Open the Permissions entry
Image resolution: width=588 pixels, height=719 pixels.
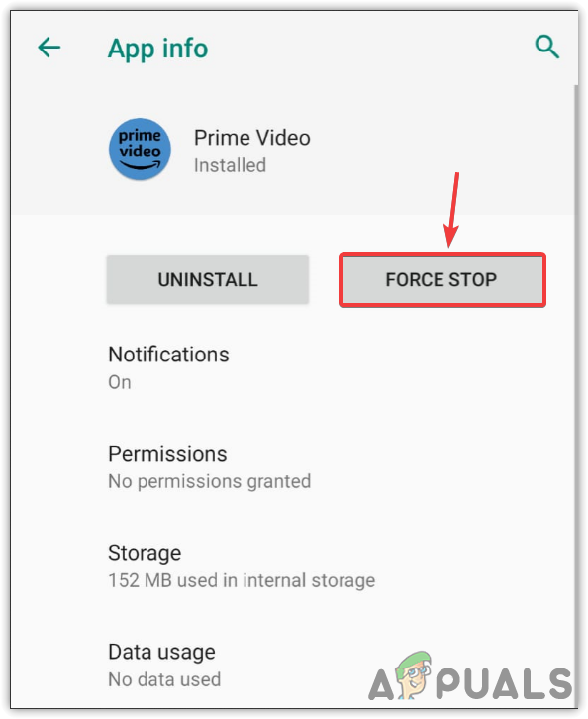tap(293, 466)
